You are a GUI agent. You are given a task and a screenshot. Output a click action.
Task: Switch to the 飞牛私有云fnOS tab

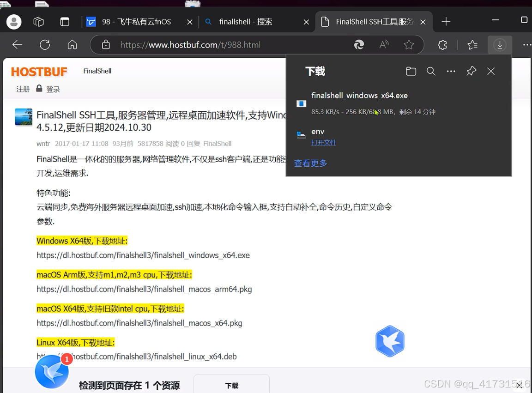point(136,22)
